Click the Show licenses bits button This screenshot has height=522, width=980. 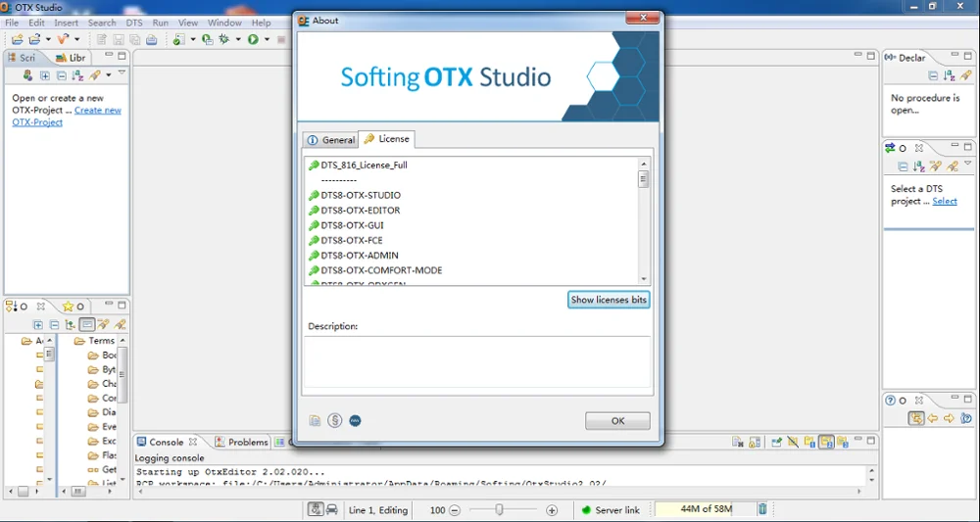click(x=609, y=300)
